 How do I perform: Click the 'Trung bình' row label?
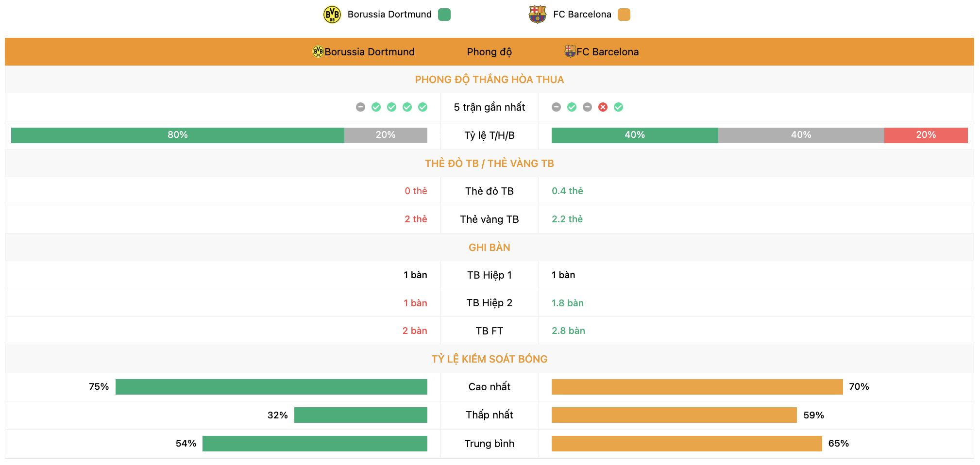(490, 444)
